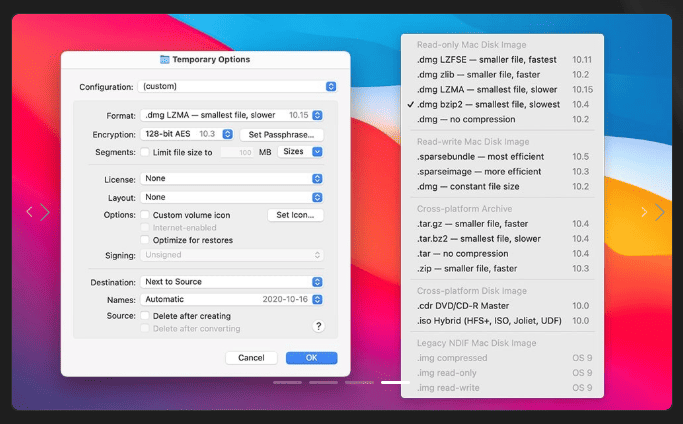Select .iso Hybrid format item
Image resolution: width=683 pixels, height=424 pixels.
tap(502, 320)
